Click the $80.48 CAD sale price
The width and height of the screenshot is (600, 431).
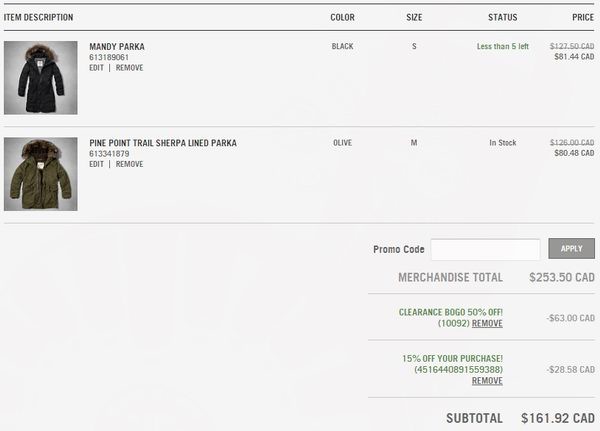pos(574,153)
